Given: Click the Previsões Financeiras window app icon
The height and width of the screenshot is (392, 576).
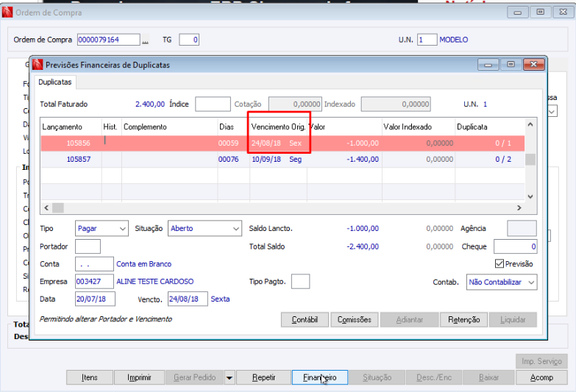Looking at the screenshot, I should [38, 64].
